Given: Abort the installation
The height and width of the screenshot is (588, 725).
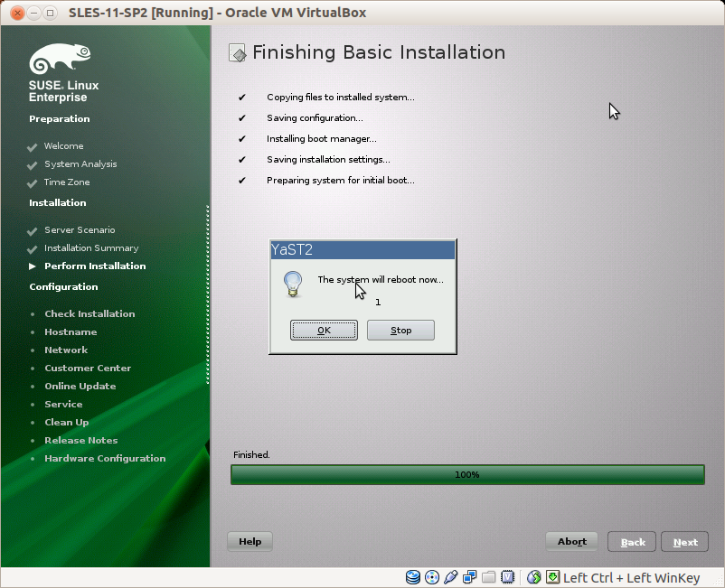Looking at the screenshot, I should pyautogui.click(x=572, y=541).
